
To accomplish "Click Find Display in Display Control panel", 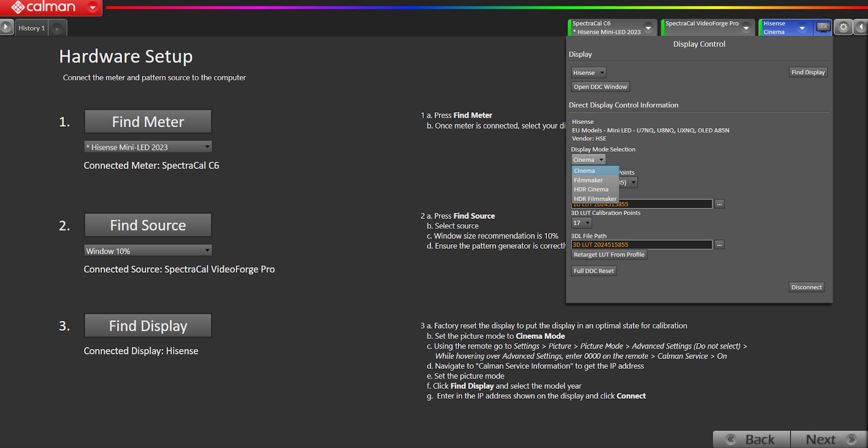I will pos(808,72).
